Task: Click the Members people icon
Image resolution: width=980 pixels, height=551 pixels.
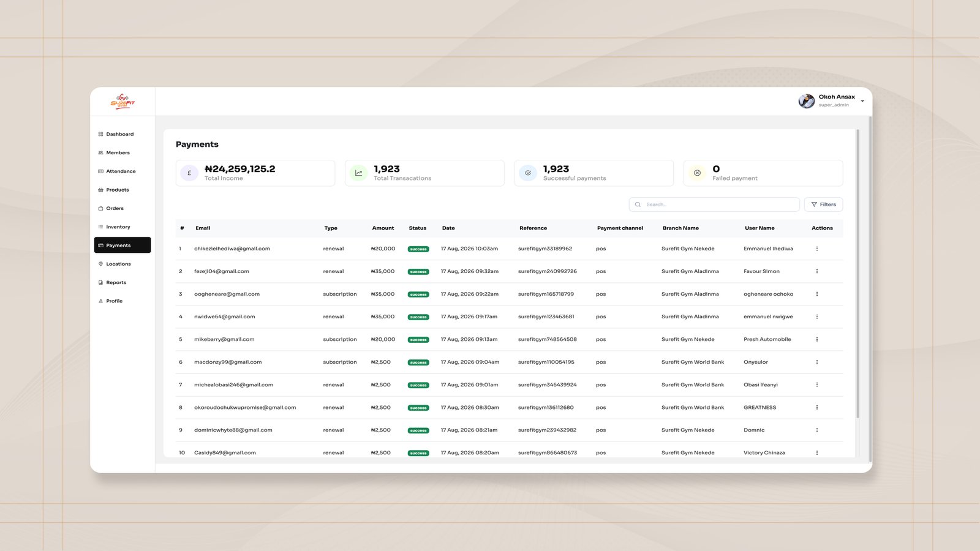Action: click(x=100, y=152)
